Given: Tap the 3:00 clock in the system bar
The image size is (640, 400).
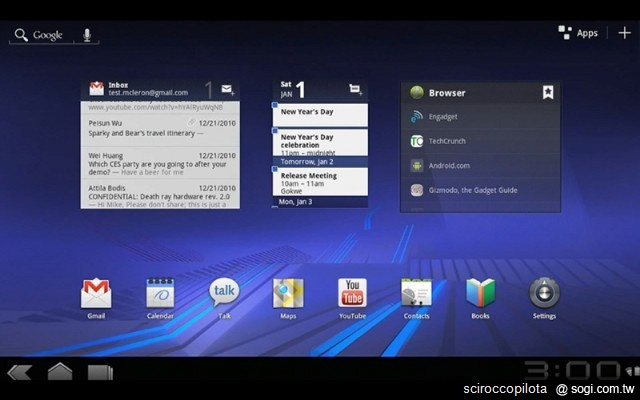Looking at the screenshot, I should tap(572, 371).
